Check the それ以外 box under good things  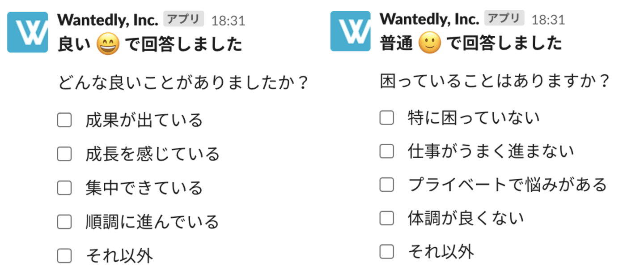[64, 256]
